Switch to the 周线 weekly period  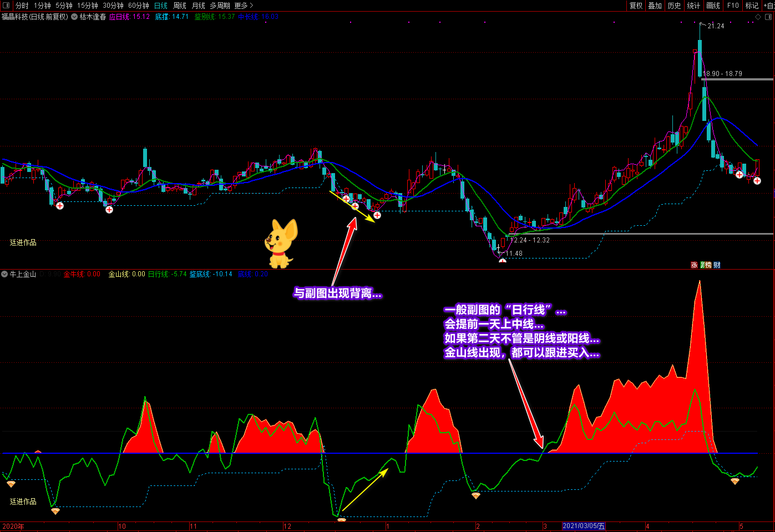coord(180,6)
